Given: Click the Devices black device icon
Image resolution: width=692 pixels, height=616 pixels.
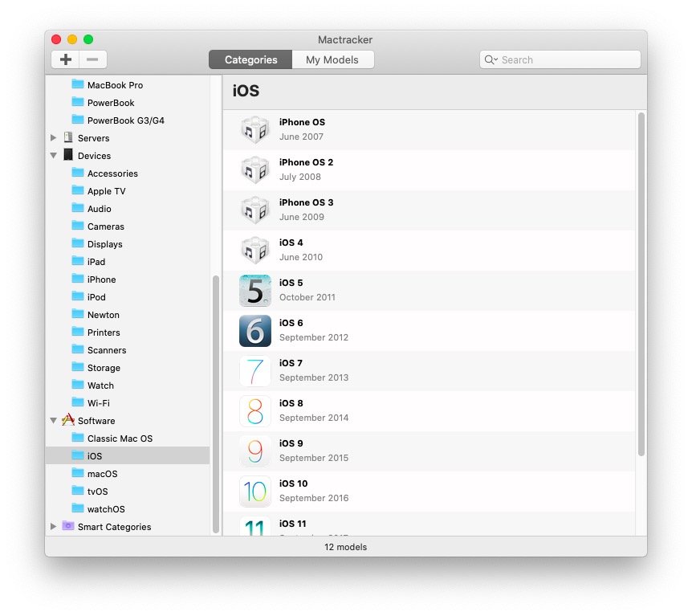Looking at the screenshot, I should pyautogui.click(x=68, y=154).
